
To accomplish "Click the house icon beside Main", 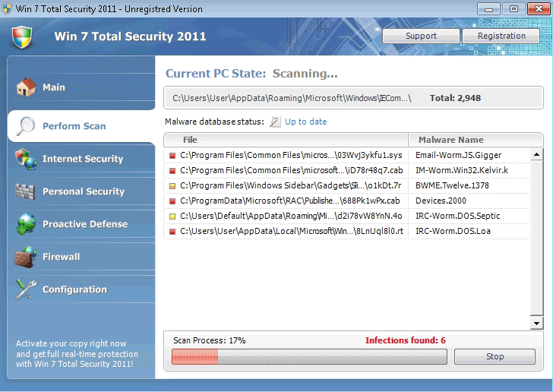I will (x=26, y=87).
